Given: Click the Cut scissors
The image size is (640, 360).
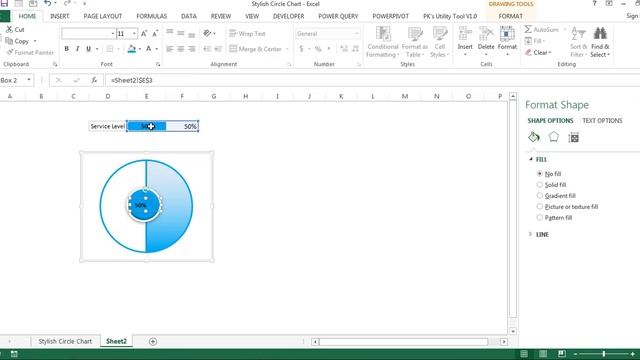Looking at the screenshot, I should pyautogui.click(x=9, y=29).
